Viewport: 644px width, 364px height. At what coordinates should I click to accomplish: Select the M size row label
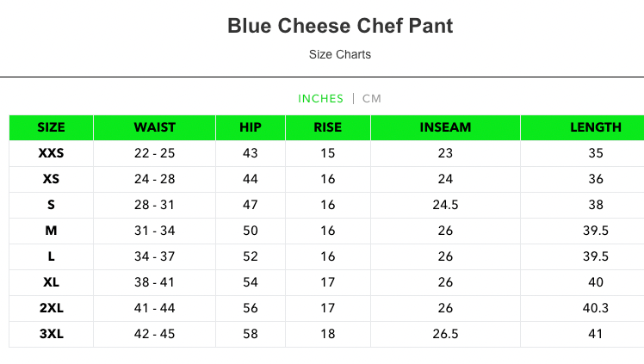coord(52,231)
